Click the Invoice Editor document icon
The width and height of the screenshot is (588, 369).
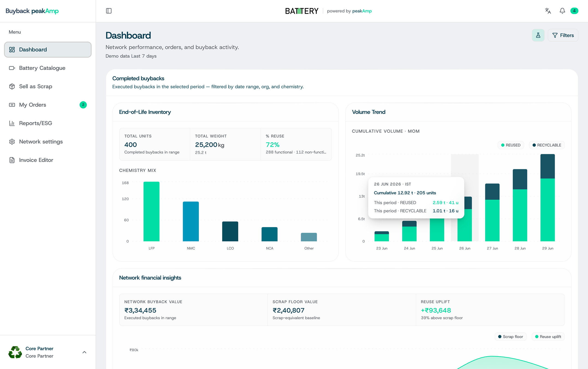(x=12, y=160)
